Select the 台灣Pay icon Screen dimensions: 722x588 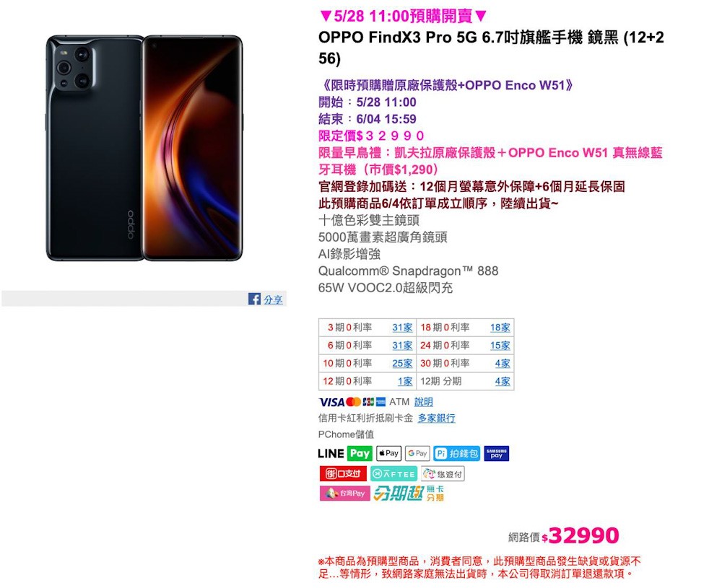345,493
